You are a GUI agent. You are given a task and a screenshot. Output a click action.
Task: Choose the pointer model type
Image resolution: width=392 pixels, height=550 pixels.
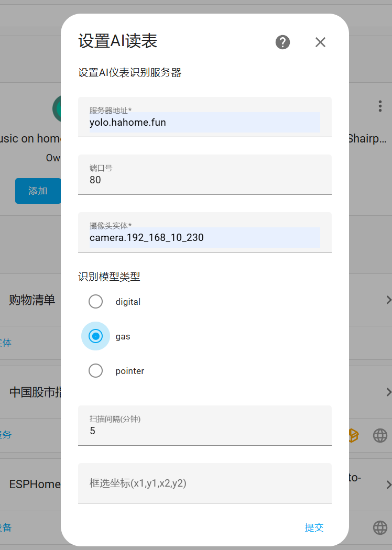95,371
